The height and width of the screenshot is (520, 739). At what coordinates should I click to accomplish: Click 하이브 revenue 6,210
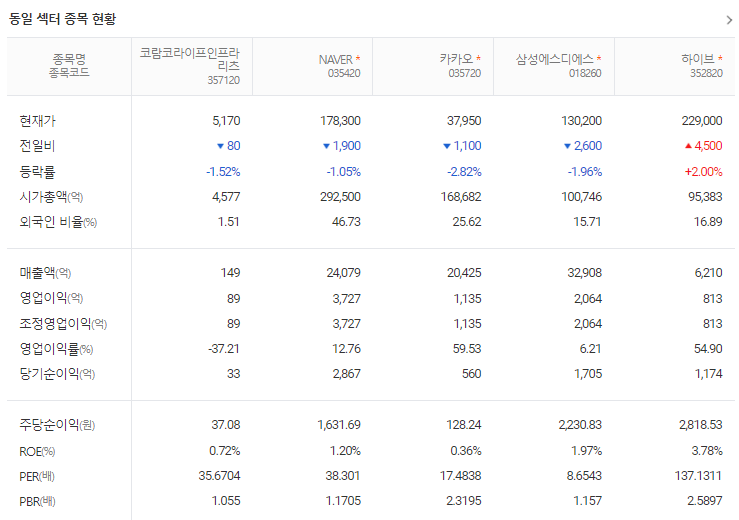(708, 272)
